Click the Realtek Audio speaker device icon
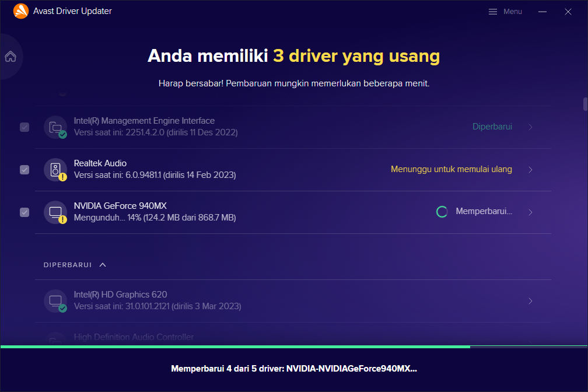This screenshot has width=588, height=392. pyautogui.click(x=55, y=169)
